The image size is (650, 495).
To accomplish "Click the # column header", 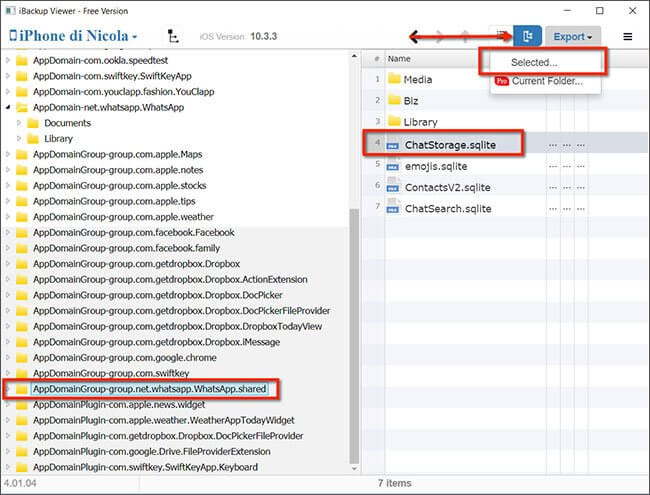I will 376,59.
